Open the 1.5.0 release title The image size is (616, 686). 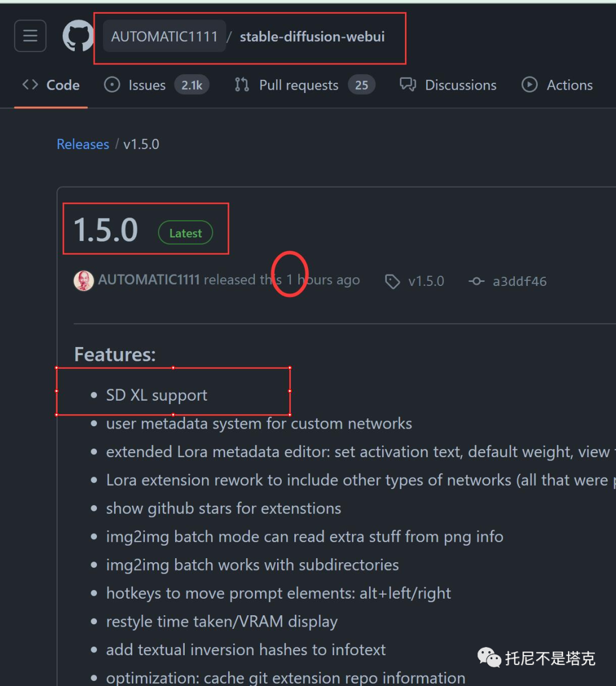click(106, 229)
